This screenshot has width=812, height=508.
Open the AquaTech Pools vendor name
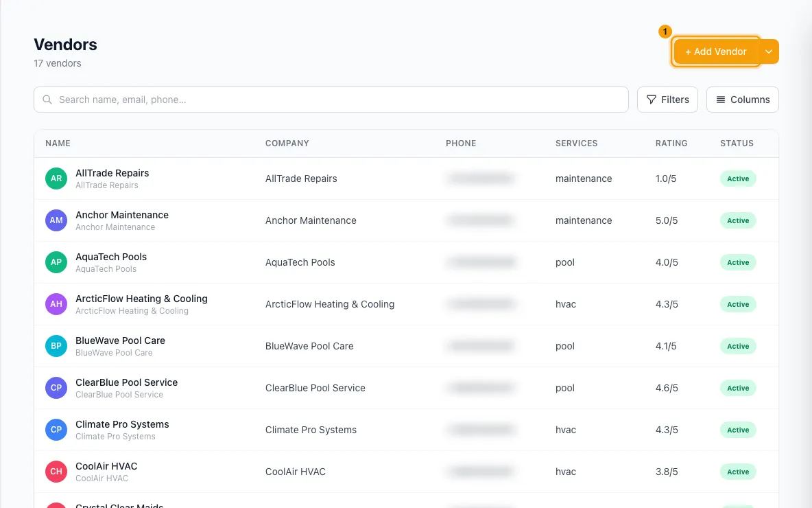pyautogui.click(x=111, y=257)
